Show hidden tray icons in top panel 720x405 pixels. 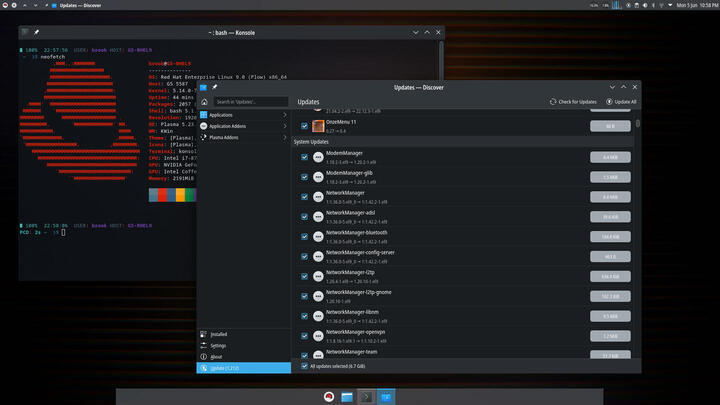(670, 6)
